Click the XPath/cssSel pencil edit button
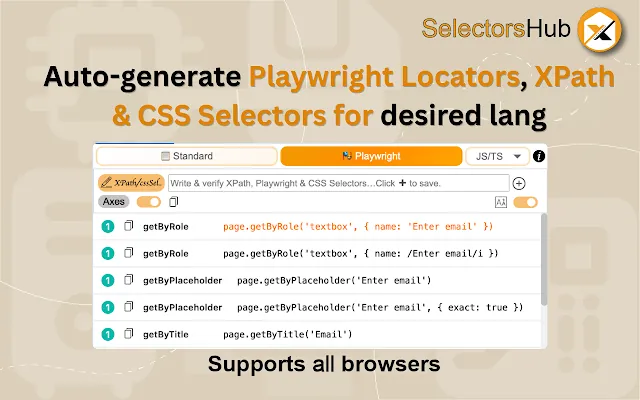This screenshot has height=400, width=640. (x=131, y=183)
